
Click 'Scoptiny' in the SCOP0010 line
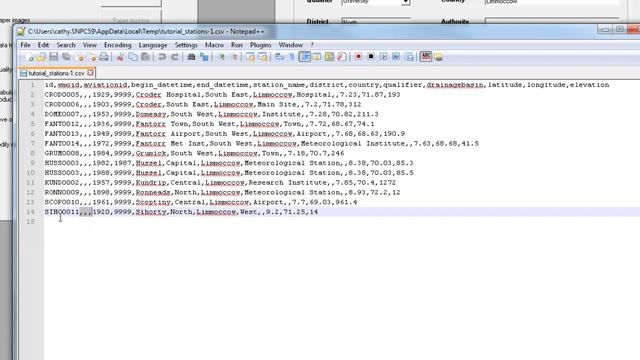click(153, 202)
